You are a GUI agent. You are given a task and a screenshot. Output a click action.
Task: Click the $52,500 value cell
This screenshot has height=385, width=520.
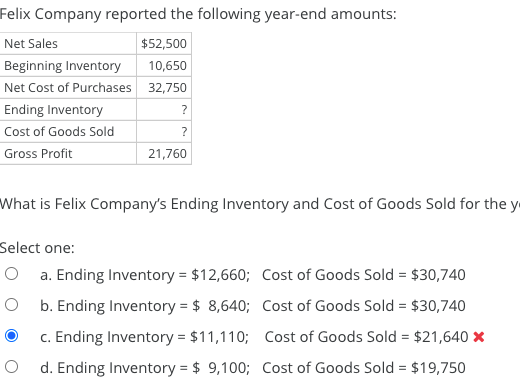164,44
